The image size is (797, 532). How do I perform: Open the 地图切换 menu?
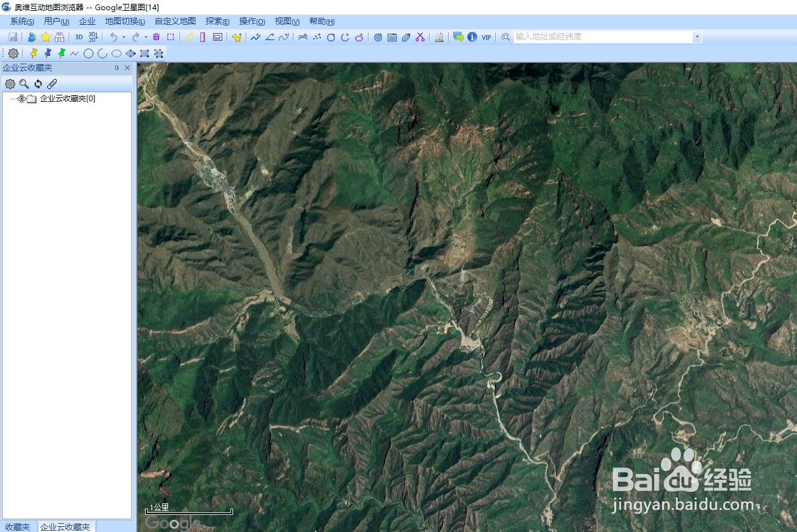coord(125,22)
